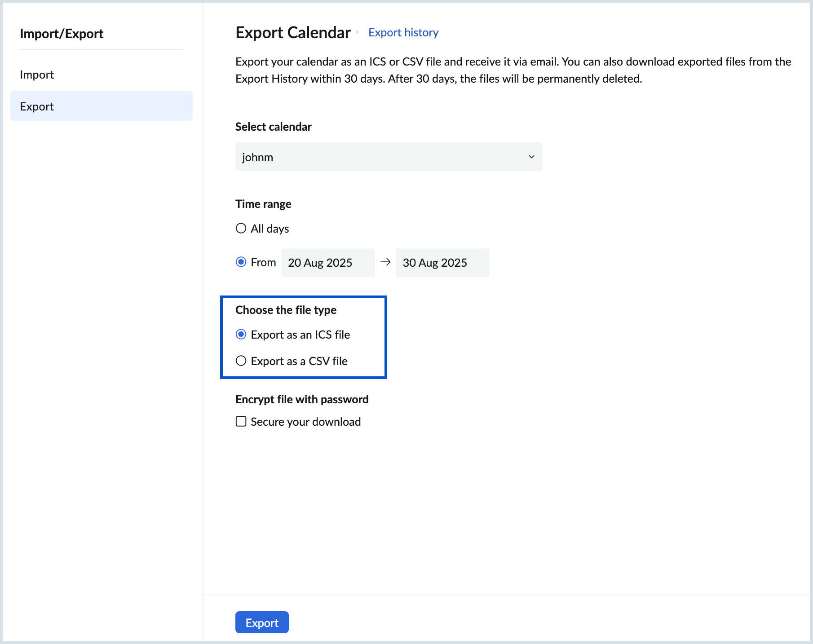Click the Encrypt file with password heading

(x=302, y=400)
